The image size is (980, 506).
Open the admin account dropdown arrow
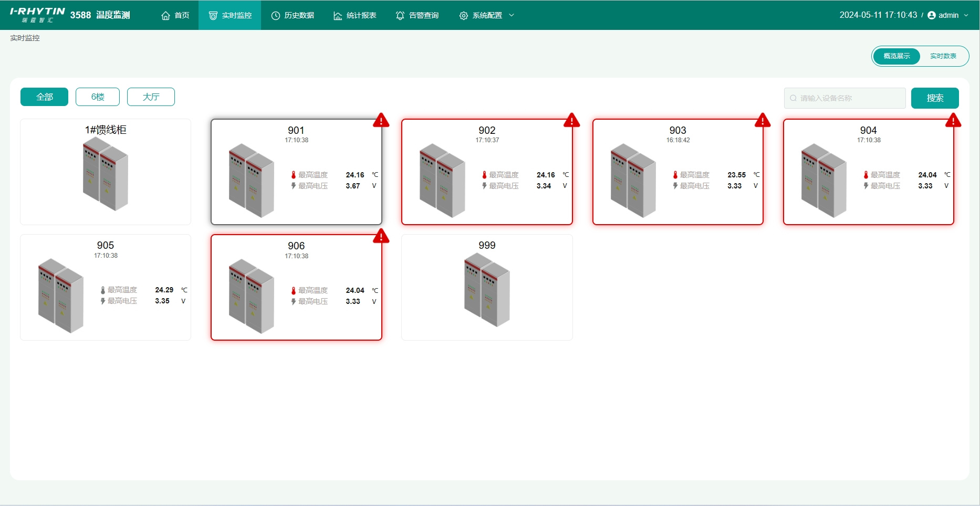coord(966,15)
